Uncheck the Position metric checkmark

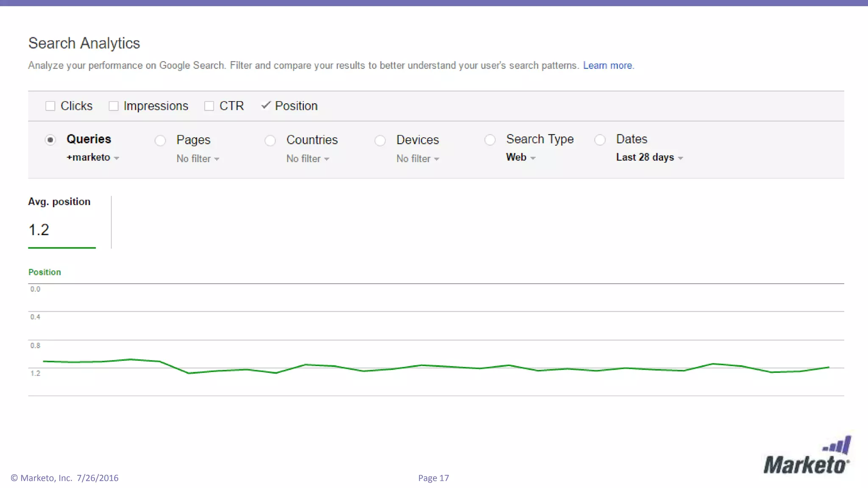(266, 105)
